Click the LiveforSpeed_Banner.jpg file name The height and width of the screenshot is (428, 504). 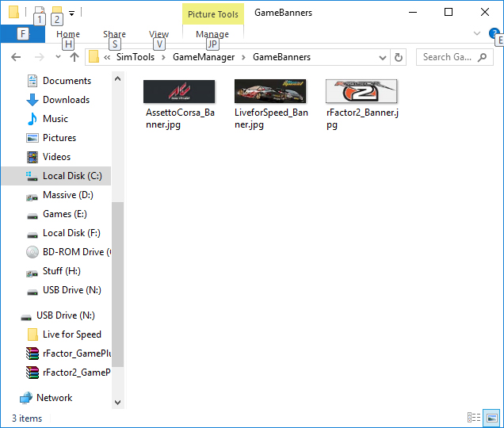click(271, 118)
